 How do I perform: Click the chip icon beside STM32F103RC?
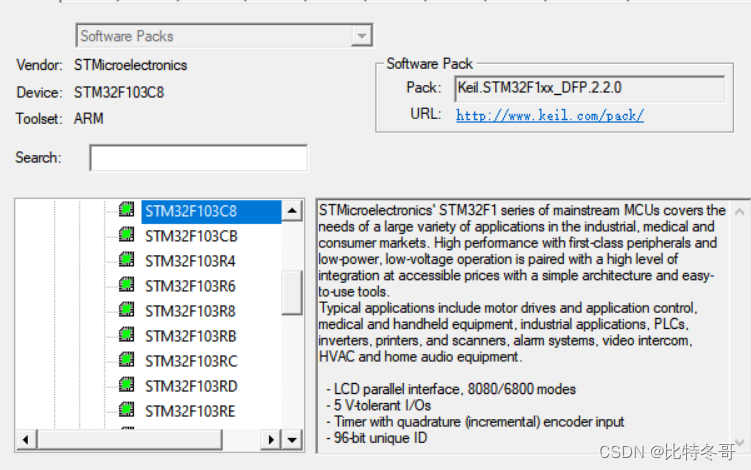coord(126,359)
